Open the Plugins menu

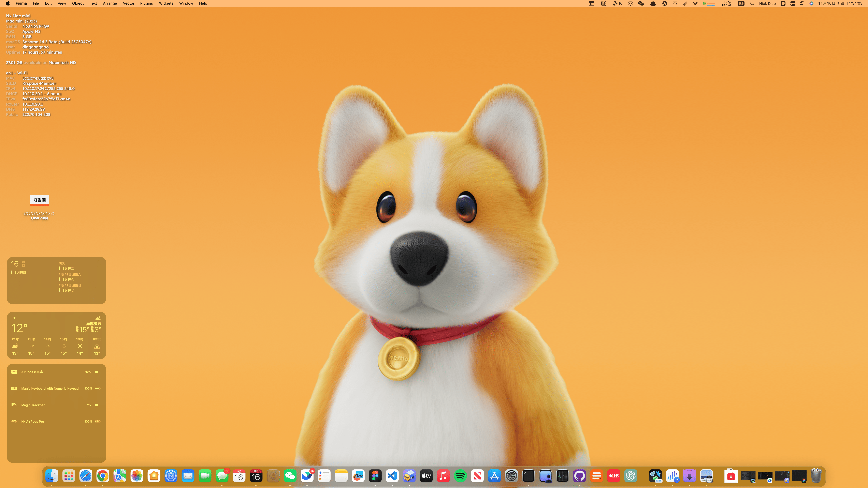click(x=146, y=3)
